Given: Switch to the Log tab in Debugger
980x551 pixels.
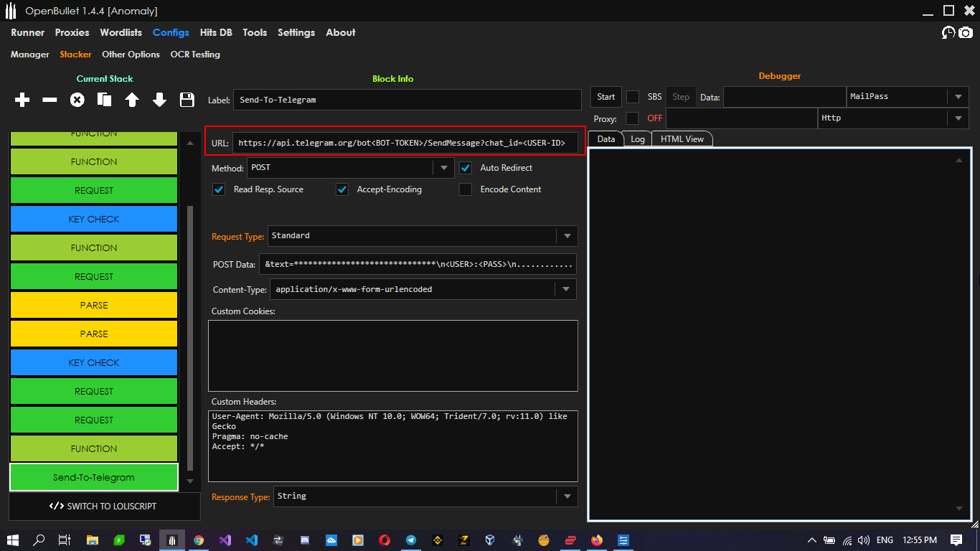Looking at the screenshot, I should (638, 139).
